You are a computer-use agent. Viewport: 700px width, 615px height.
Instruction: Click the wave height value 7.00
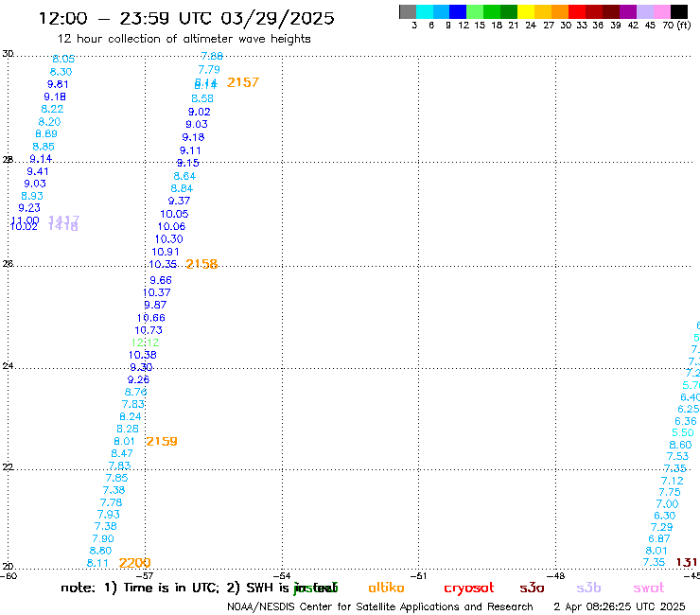tap(667, 504)
